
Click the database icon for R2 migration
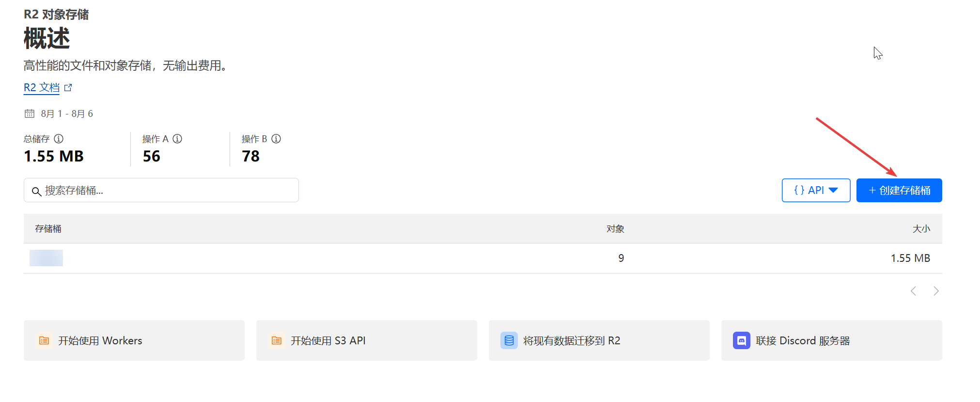(509, 340)
